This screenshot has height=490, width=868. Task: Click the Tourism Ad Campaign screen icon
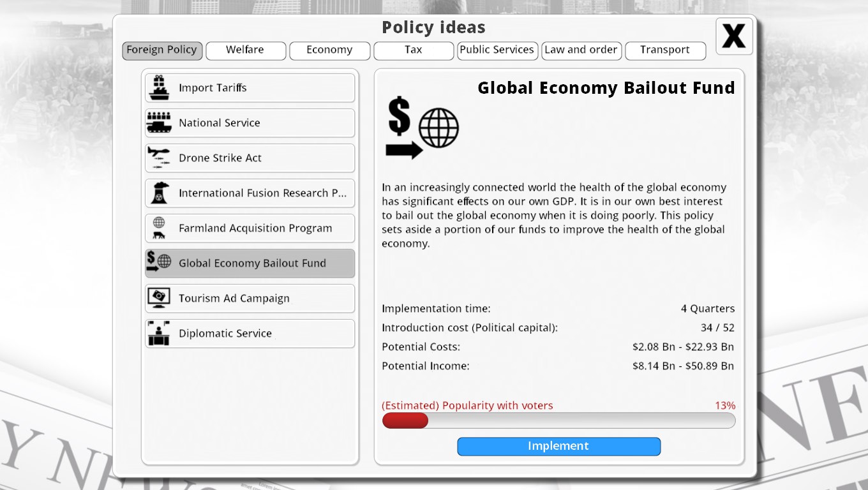click(x=159, y=298)
